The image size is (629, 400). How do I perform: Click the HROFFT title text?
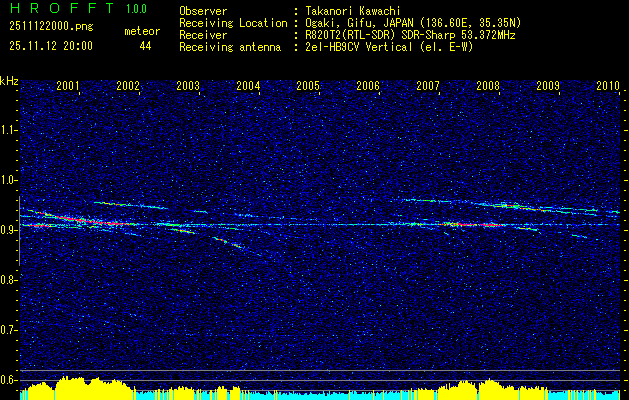pos(62,8)
